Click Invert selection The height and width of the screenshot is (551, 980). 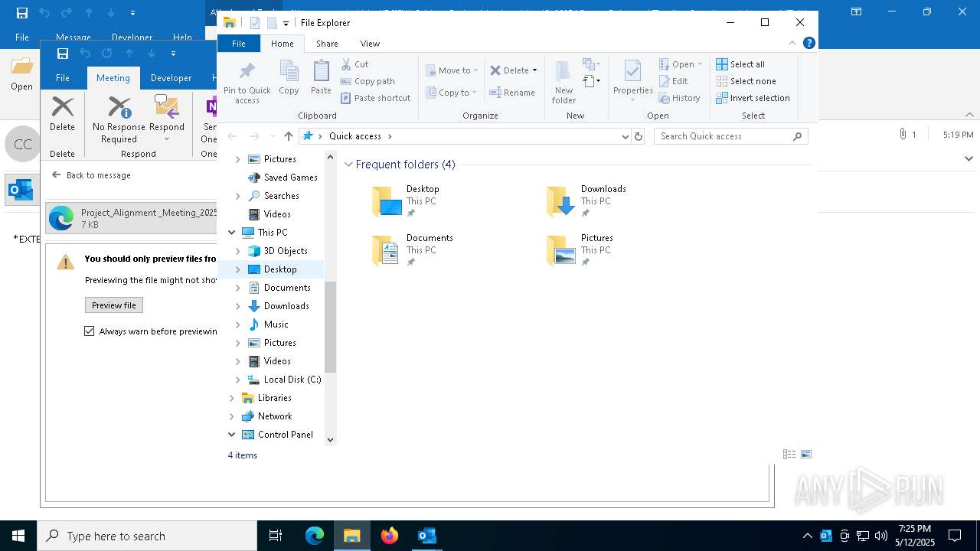point(753,98)
